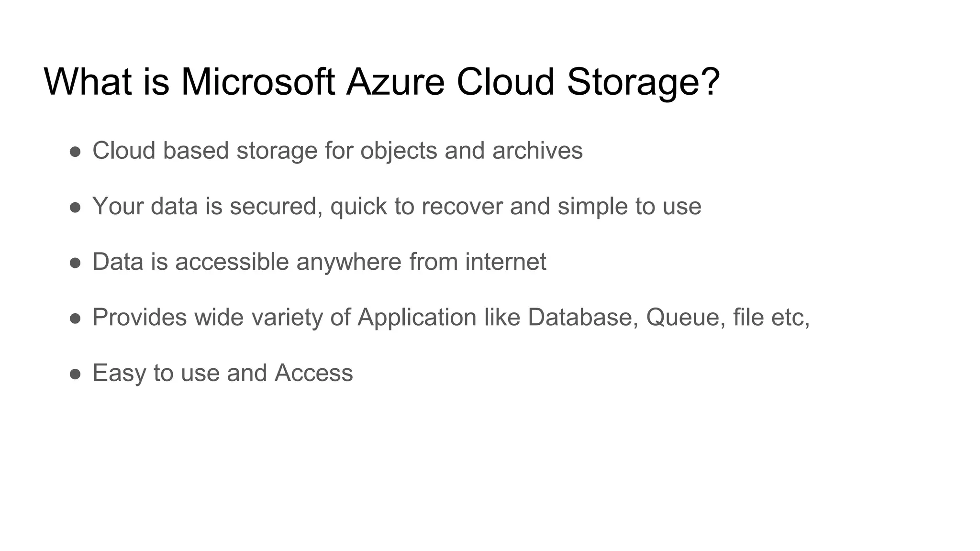Click the 'Cloud based storage for objects' line
This screenshot has height=551, width=980.
coord(337,151)
